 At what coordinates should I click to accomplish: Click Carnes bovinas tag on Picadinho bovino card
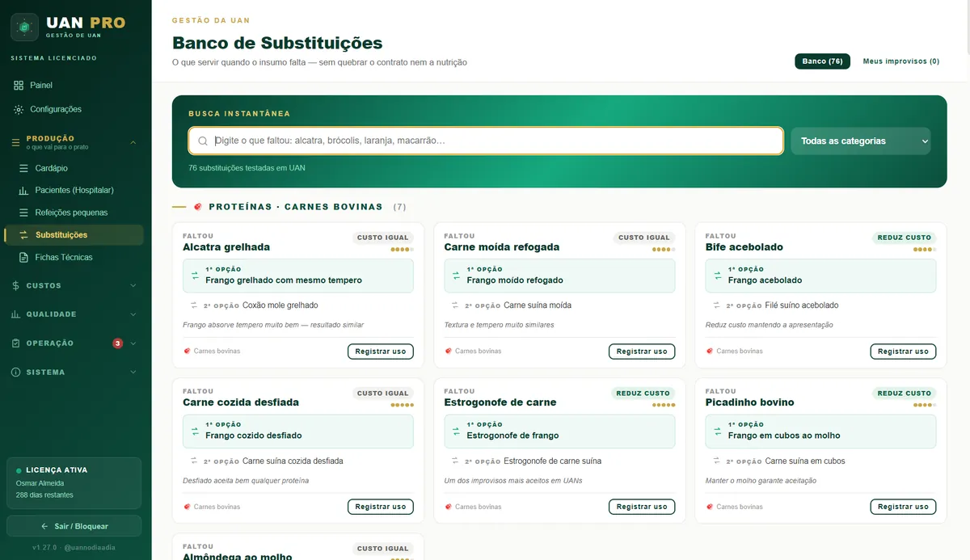coord(734,507)
